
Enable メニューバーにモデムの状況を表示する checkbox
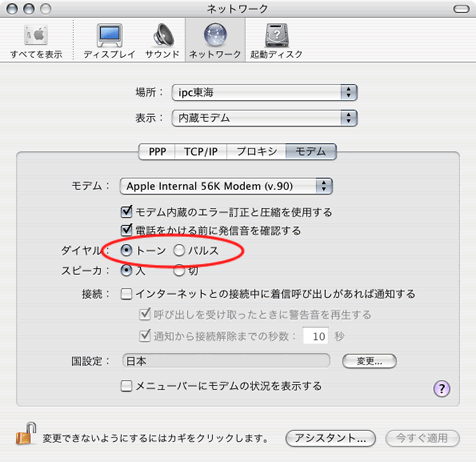pyautogui.click(x=126, y=386)
